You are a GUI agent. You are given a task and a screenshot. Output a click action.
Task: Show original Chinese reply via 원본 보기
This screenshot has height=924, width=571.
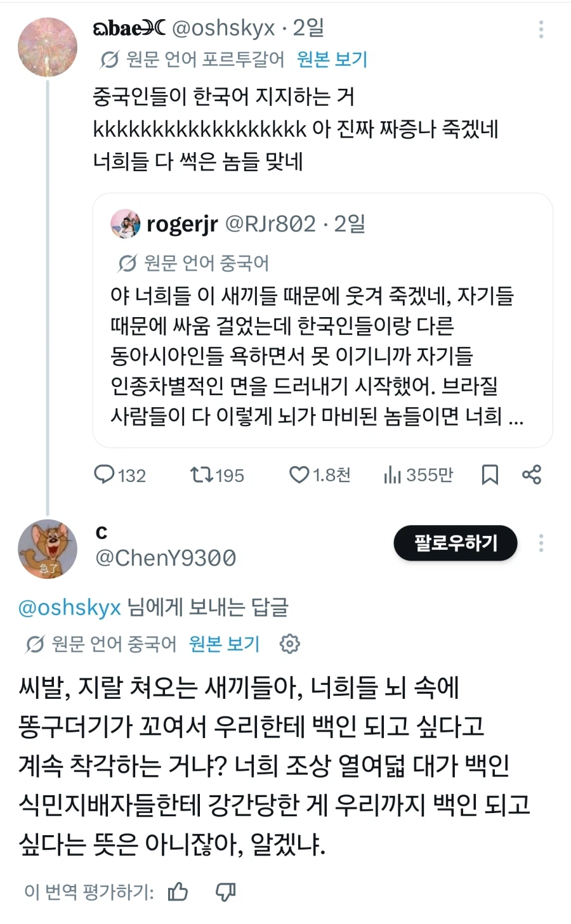225,644
